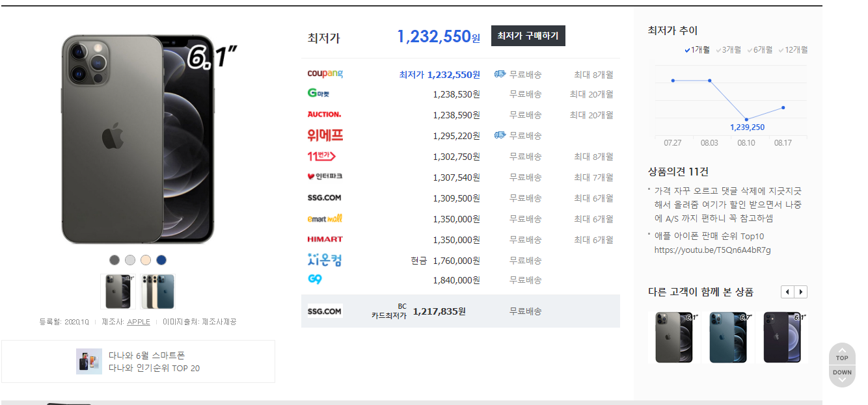Open the emart mall price 1,350,000원
The height and width of the screenshot is (405, 868).
(x=457, y=219)
